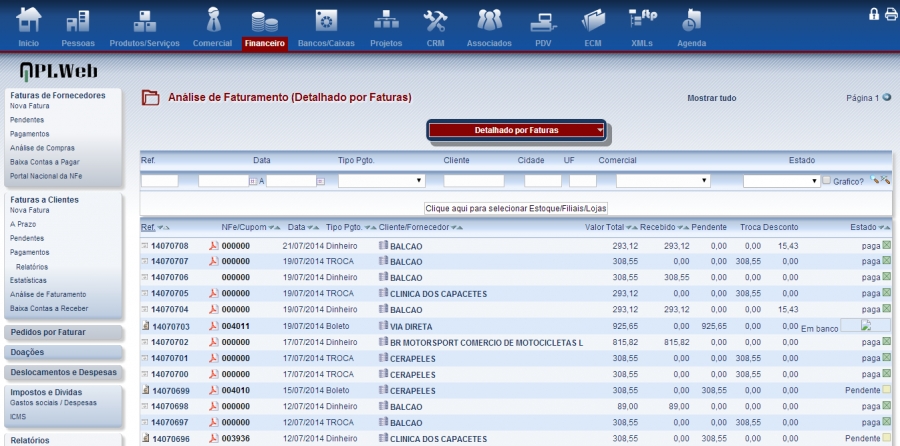Open Portal Nacional da NFe link
This screenshot has width=900, height=446.
pyautogui.click(x=46, y=176)
